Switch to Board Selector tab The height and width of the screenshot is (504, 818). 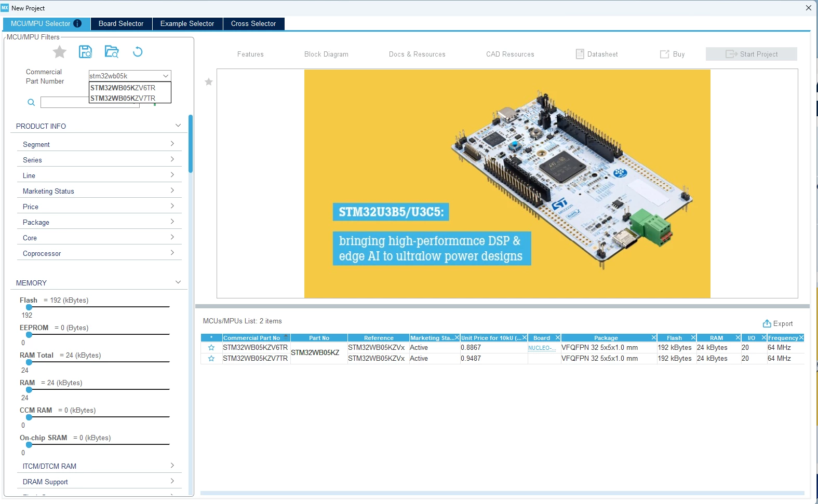pyautogui.click(x=121, y=23)
